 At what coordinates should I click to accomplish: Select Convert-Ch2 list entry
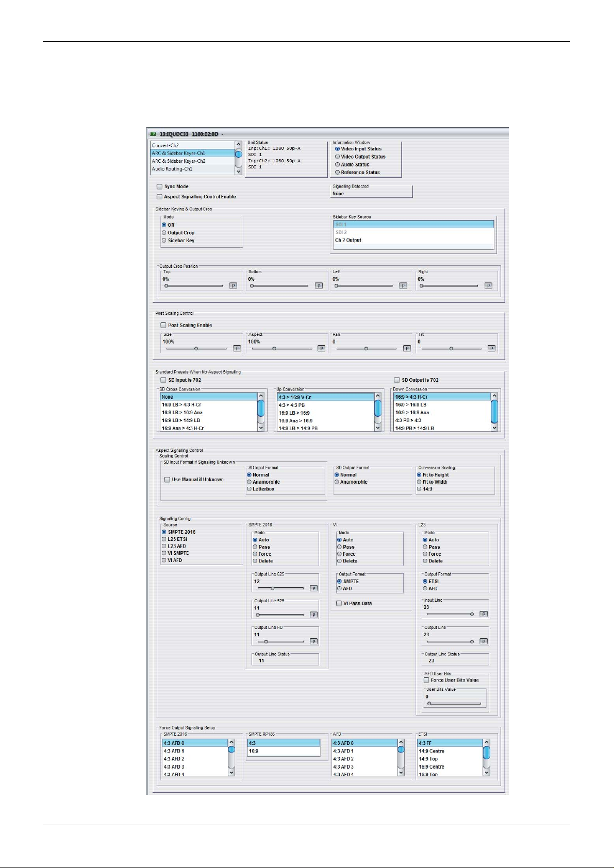(192, 145)
